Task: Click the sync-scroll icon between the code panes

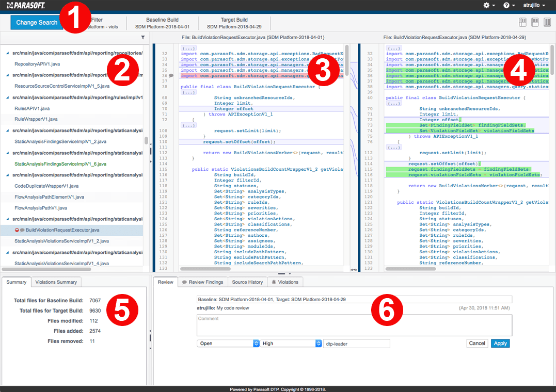Action: coord(354,270)
